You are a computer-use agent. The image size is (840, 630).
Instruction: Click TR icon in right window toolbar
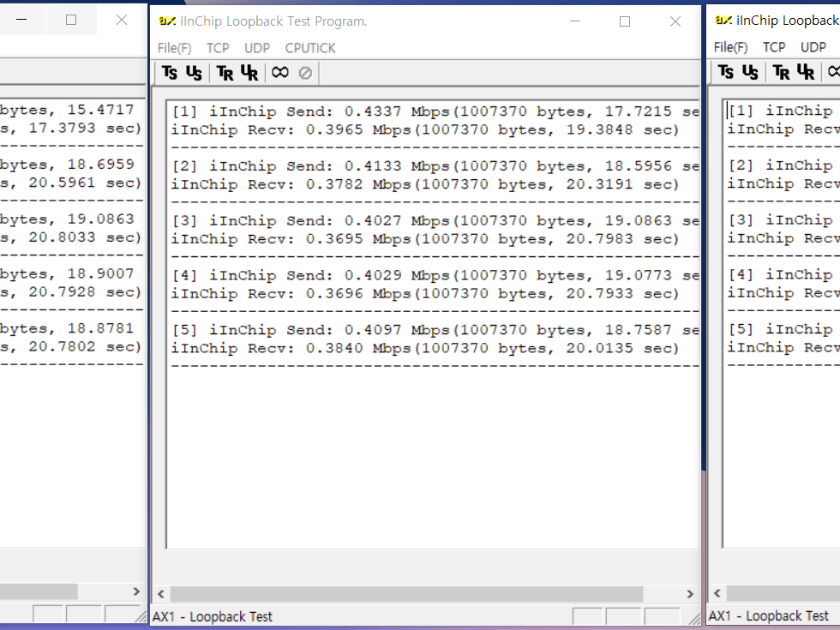click(x=781, y=72)
